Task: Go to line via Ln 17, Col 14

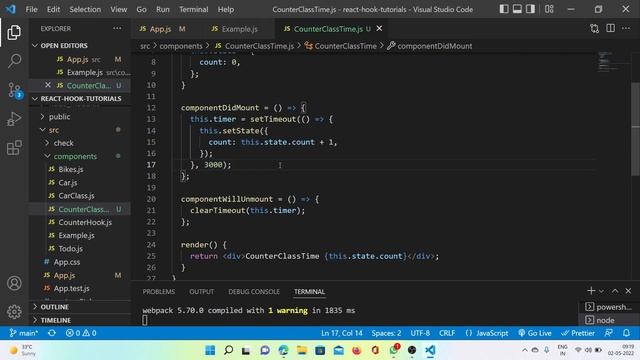Action: [342, 333]
